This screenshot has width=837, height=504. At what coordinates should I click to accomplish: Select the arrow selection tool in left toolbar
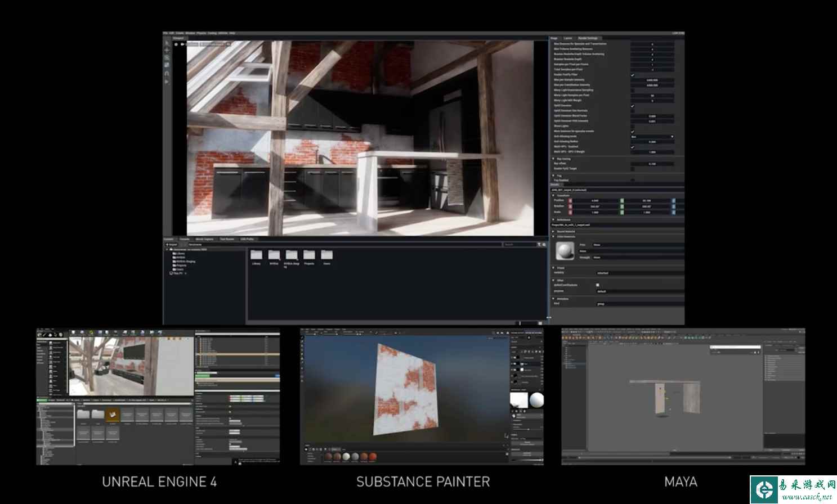[167, 43]
